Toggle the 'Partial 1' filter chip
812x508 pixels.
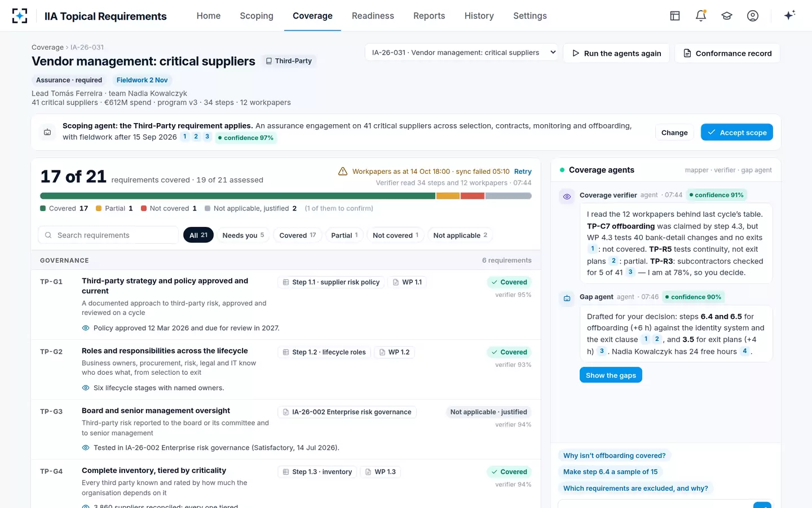345,235
